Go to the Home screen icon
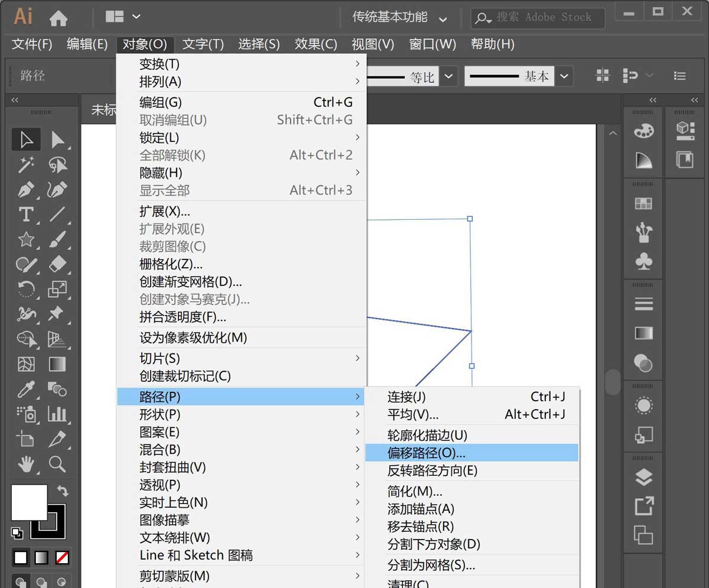Viewport: 709px width, 588px height. [x=58, y=18]
